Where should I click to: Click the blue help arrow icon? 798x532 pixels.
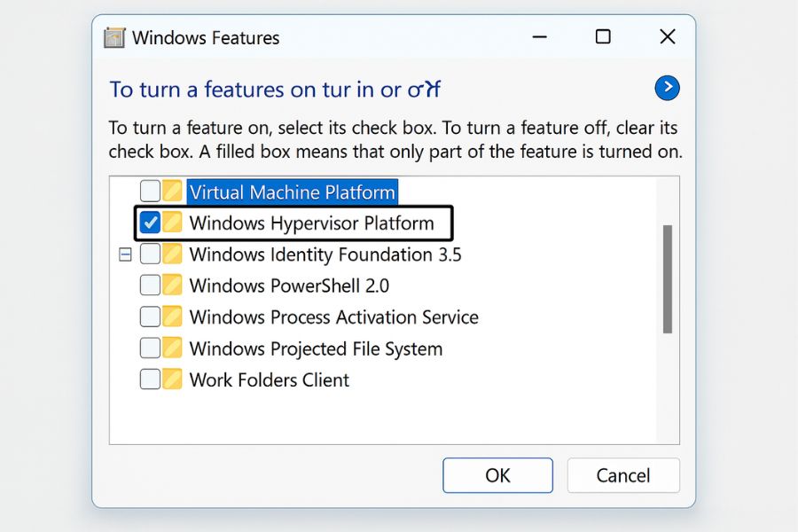[667, 88]
